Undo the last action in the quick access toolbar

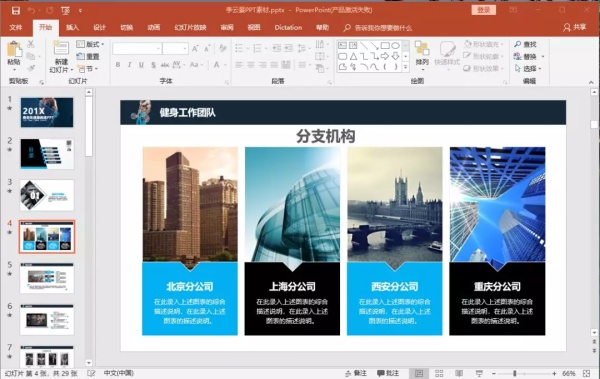[31, 11]
